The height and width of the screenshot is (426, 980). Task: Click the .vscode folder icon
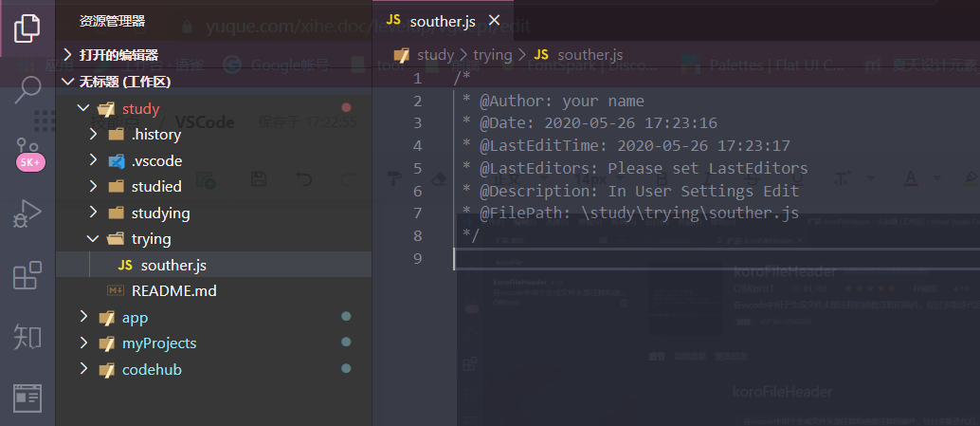(x=117, y=160)
